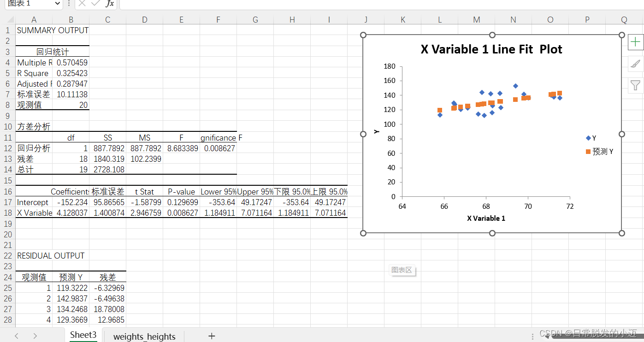Select Multiple R value 0.570459
Image resolution: width=644 pixels, height=342 pixels.
(x=71, y=62)
